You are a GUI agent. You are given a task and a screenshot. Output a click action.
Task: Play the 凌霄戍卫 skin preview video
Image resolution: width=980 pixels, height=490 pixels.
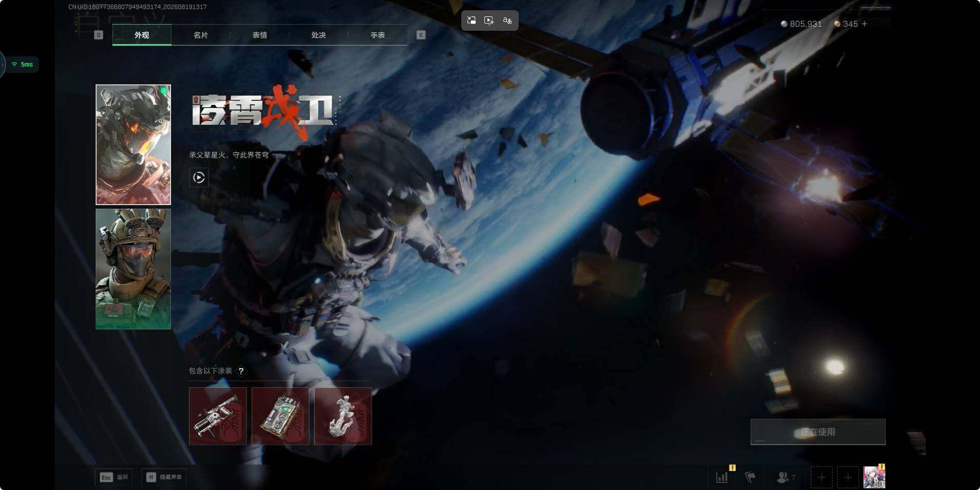tap(199, 177)
